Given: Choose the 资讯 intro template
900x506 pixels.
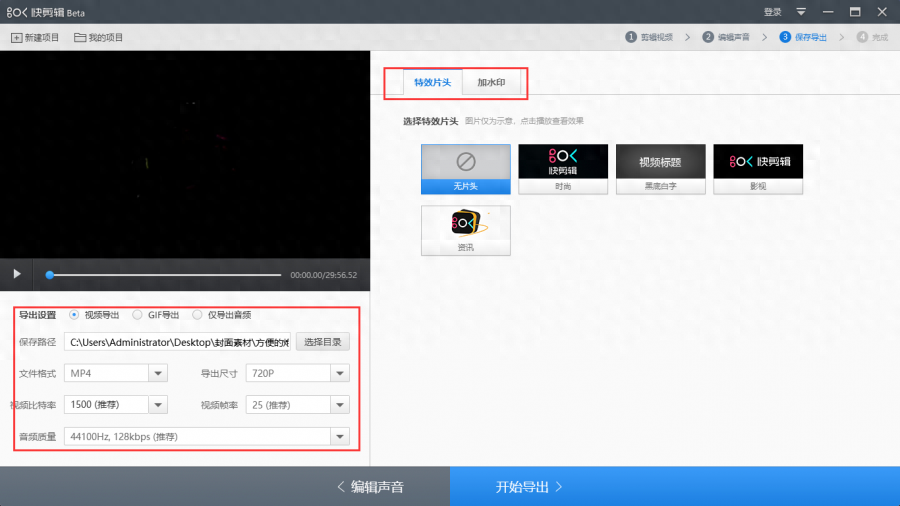Looking at the screenshot, I should (x=465, y=231).
